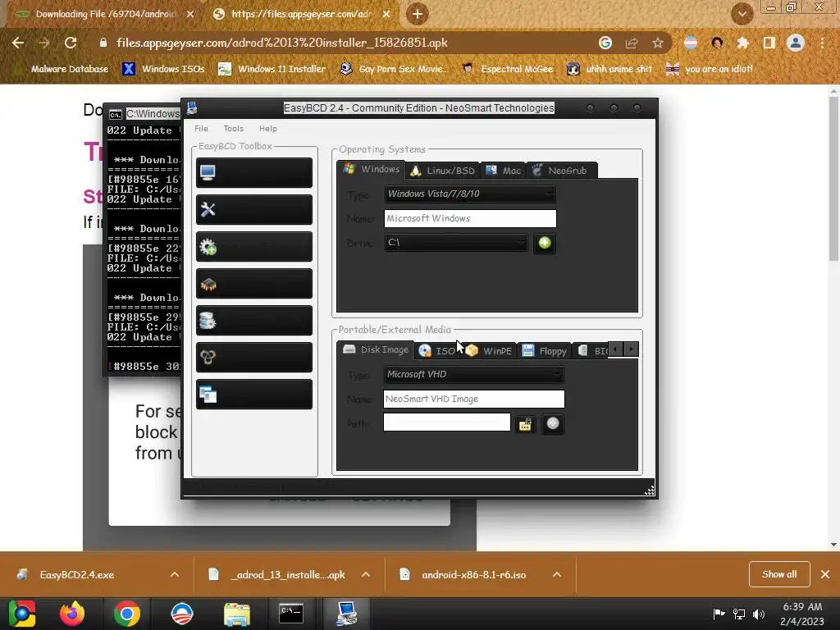Screen dimensions: 840x630
Task: Open the BCD Backup/Repair database toolbox button
Action: pos(254,321)
